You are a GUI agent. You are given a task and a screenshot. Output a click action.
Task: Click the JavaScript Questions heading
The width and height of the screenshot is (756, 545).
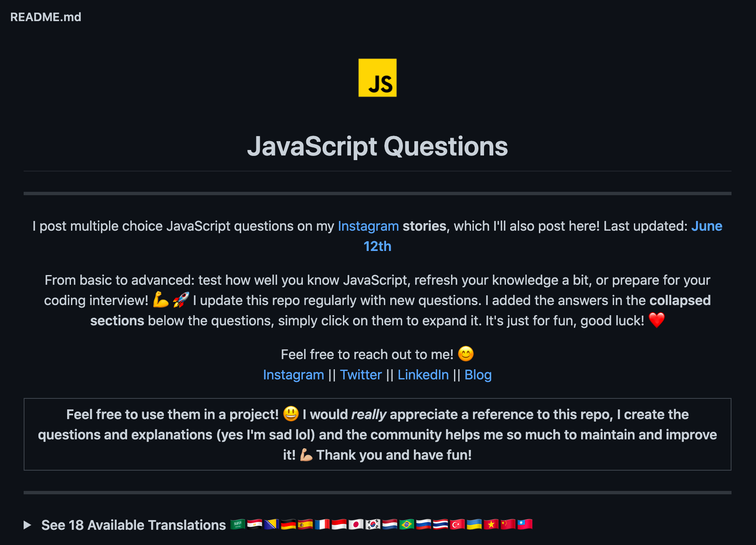click(378, 147)
